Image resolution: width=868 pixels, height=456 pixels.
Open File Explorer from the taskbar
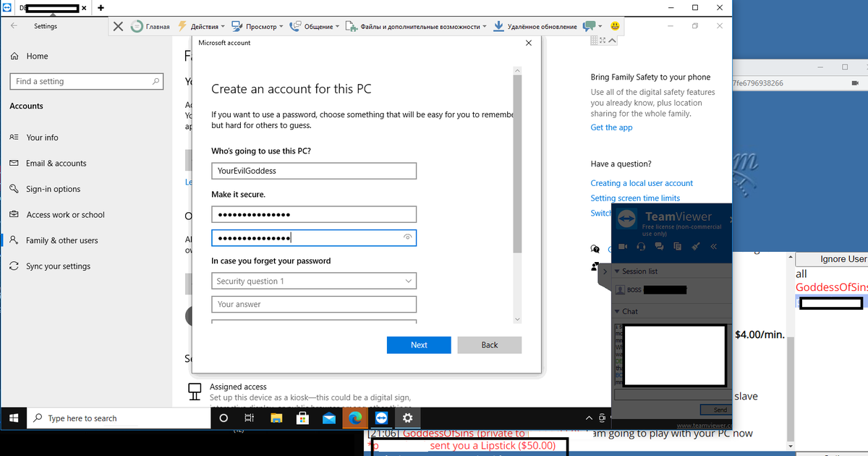coord(276,418)
